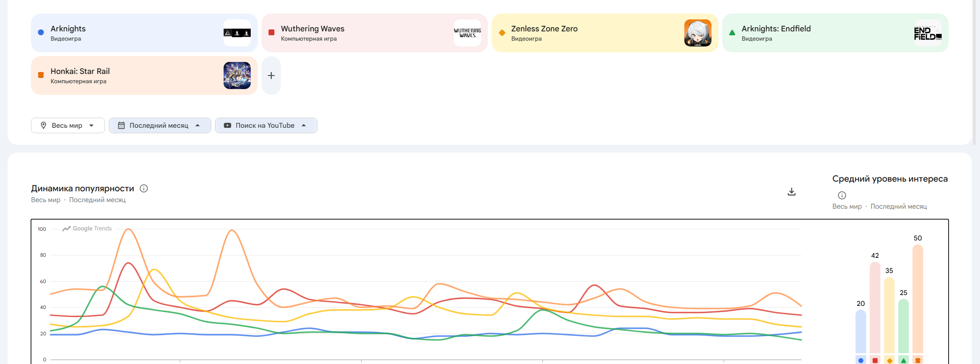980x364 pixels.
Task: Click the YouTube icon in the search type filter
Action: point(227,125)
